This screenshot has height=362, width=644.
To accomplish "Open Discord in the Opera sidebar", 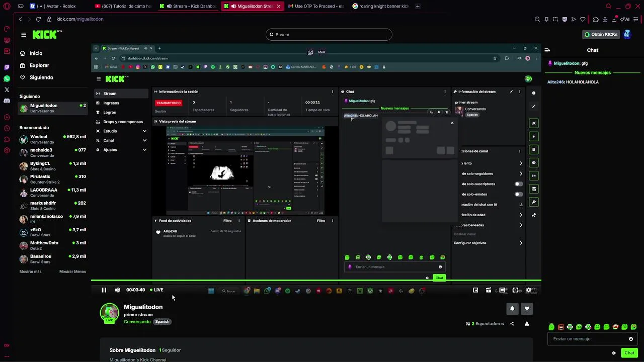I will [7, 101].
